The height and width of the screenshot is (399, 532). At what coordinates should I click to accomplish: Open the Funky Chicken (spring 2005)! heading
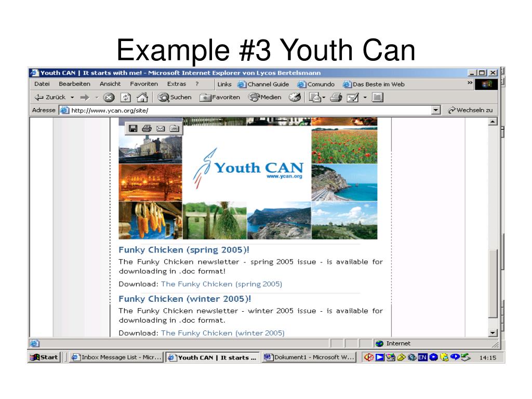click(184, 250)
